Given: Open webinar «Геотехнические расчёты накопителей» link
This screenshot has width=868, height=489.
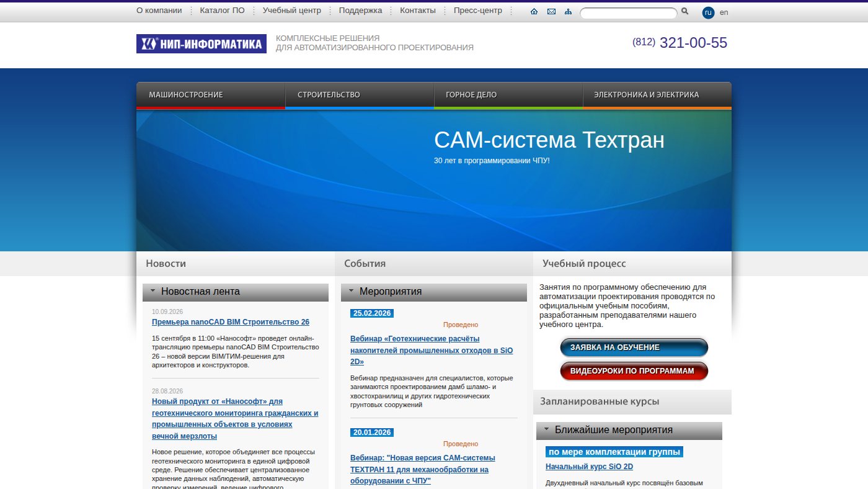Looking at the screenshot, I should pyautogui.click(x=432, y=350).
